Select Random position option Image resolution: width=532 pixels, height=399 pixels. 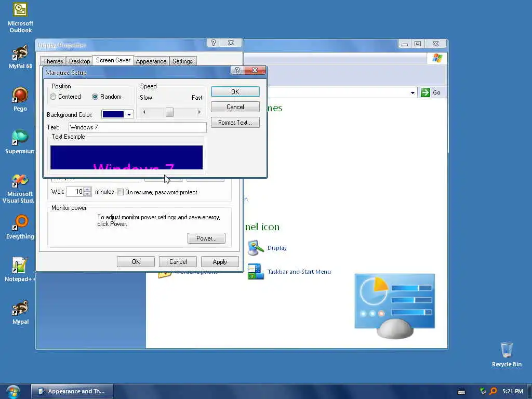click(x=95, y=97)
